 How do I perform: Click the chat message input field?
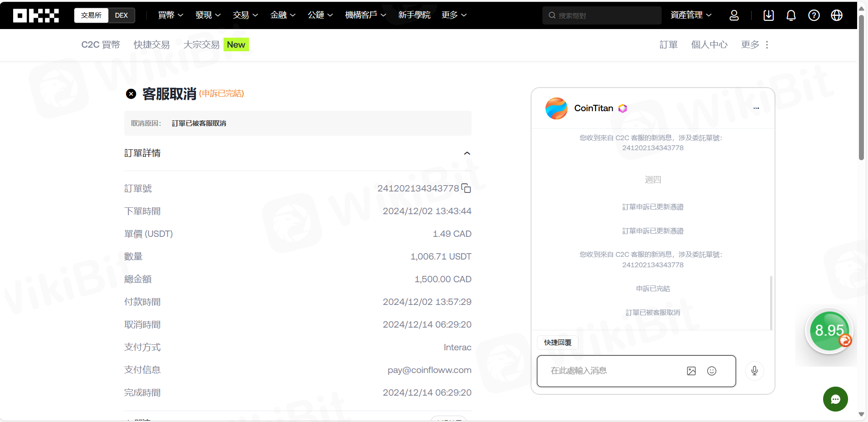pyautogui.click(x=612, y=371)
